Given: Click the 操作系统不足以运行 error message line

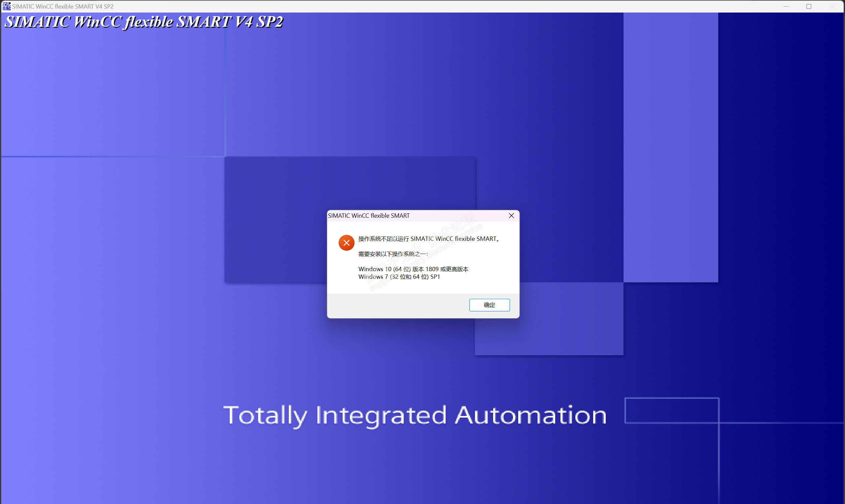Looking at the screenshot, I should pos(428,239).
